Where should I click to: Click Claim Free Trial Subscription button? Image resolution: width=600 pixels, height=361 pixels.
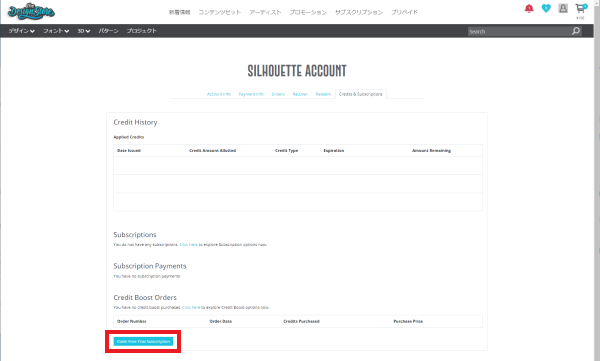tap(143, 341)
